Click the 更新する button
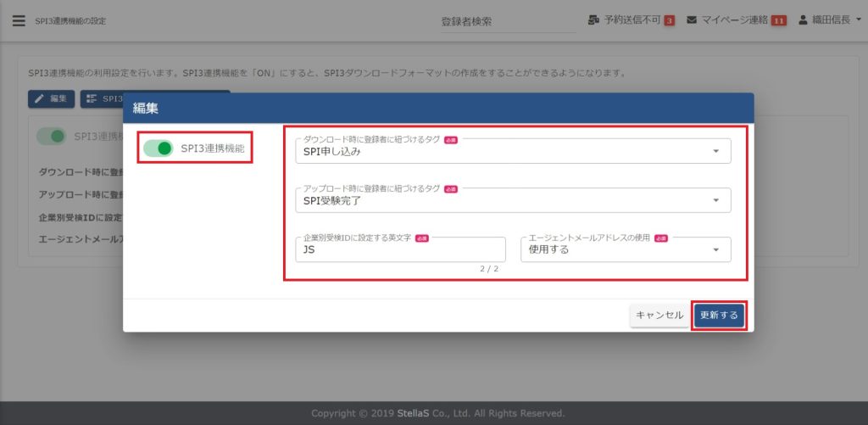 pyautogui.click(x=719, y=315)
